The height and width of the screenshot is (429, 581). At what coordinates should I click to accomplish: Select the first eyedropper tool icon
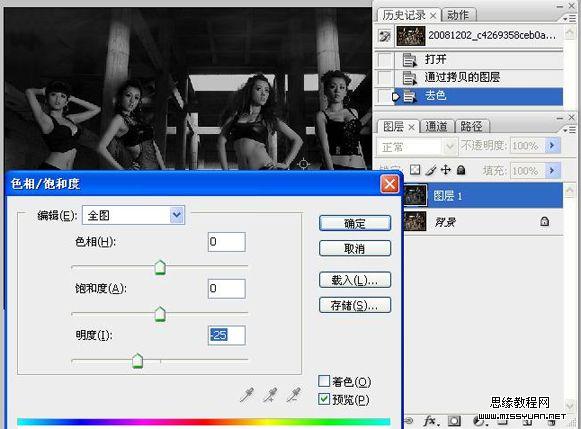247,395
